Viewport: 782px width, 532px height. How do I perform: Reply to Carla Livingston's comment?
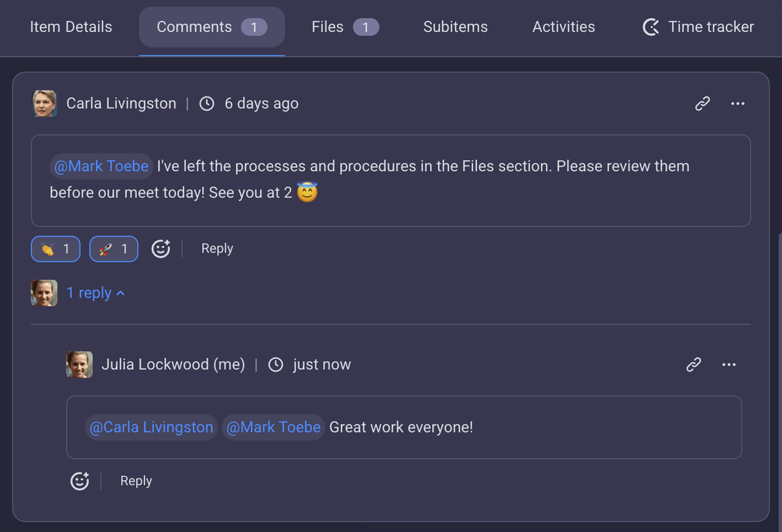(x=217, y=249)
